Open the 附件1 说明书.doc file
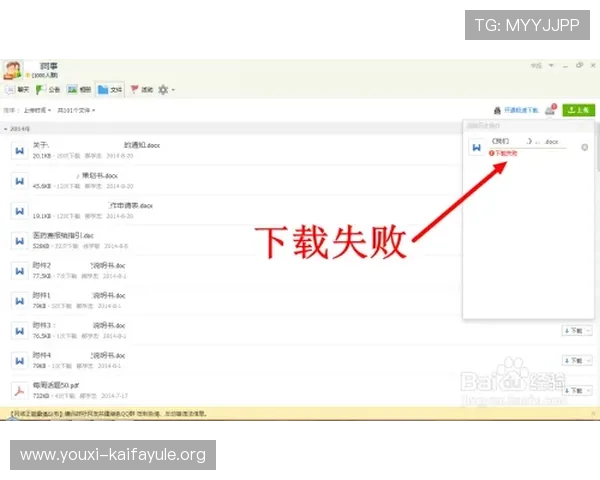 79,295
